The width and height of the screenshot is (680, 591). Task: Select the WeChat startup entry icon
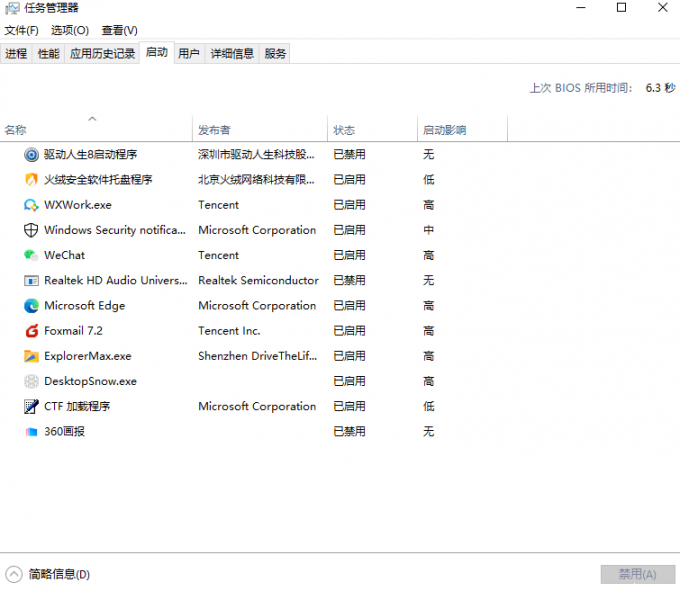31,255
